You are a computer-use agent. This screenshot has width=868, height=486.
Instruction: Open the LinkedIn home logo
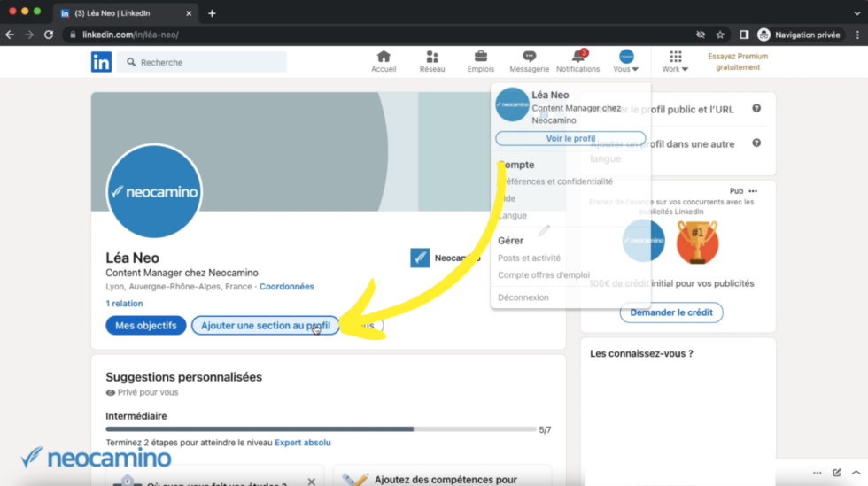coord(101,62)
